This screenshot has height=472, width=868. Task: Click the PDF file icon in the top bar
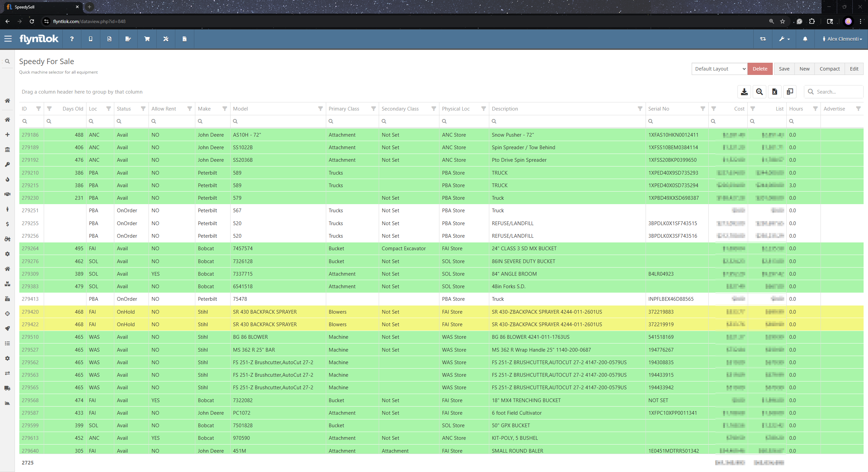[x=184, y=39]
